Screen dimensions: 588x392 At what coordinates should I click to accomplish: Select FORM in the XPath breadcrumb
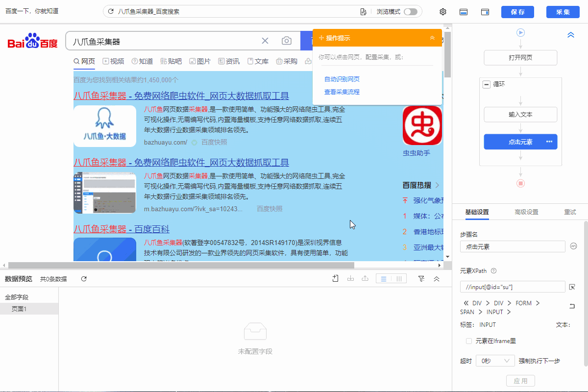coord(523,303)
